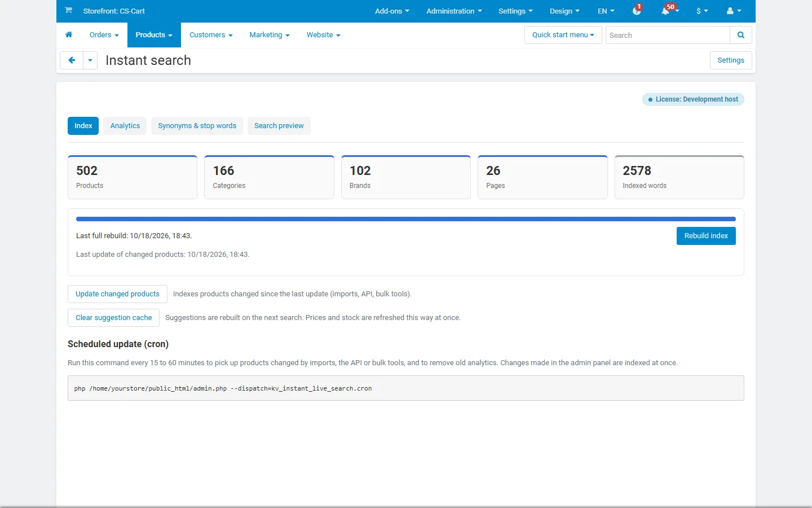Click the back arrow button
This screenshot has height=508, width=812.
coord(72,60)
